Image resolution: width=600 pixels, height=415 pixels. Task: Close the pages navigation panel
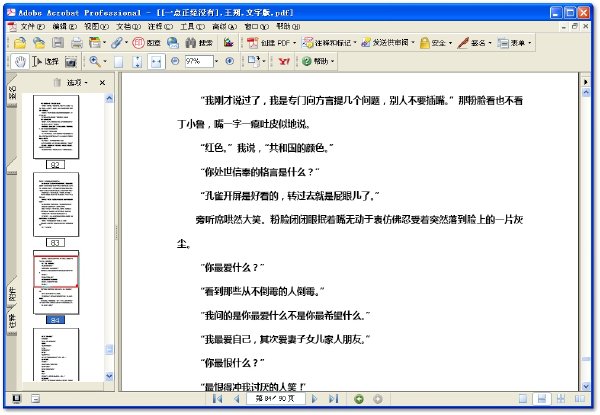click(x=102, y=83)
